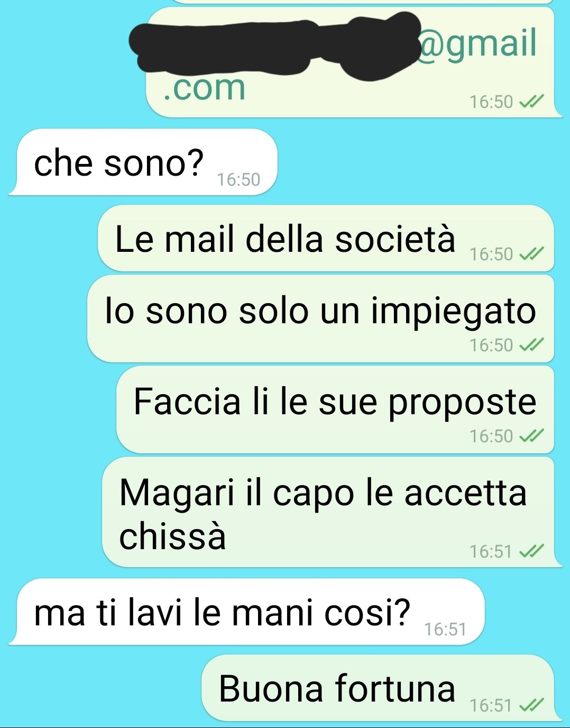Click the checkmarks beside 'Faccia li le sue proposte'
Screen dimensions: 570x728
[531, 436]
